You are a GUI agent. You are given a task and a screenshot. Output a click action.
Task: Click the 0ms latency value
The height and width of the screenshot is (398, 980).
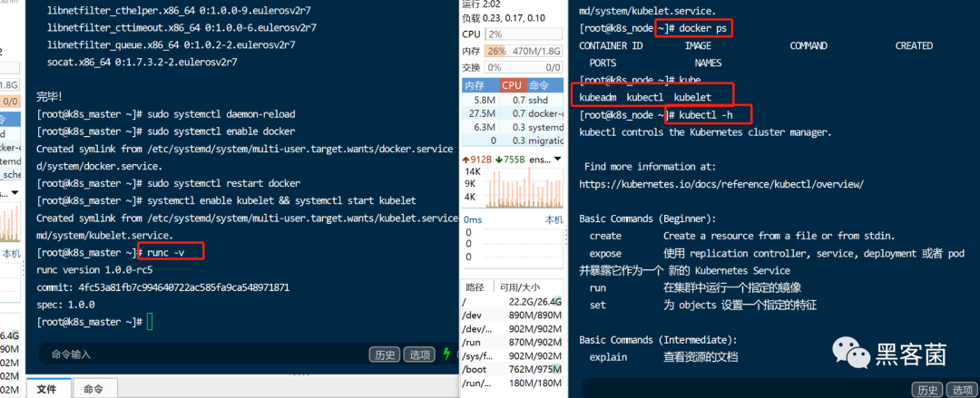pos(473,220)
